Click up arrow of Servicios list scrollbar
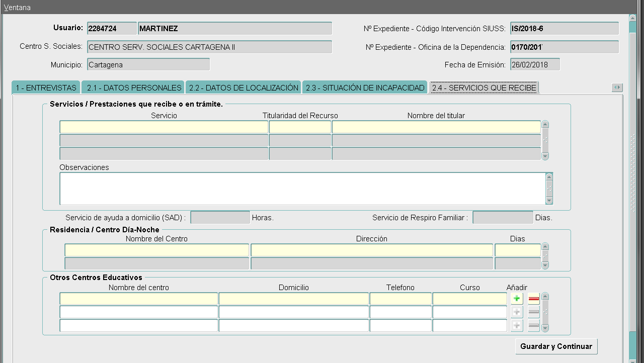644x363 pixels. click(x=545, y=125)
